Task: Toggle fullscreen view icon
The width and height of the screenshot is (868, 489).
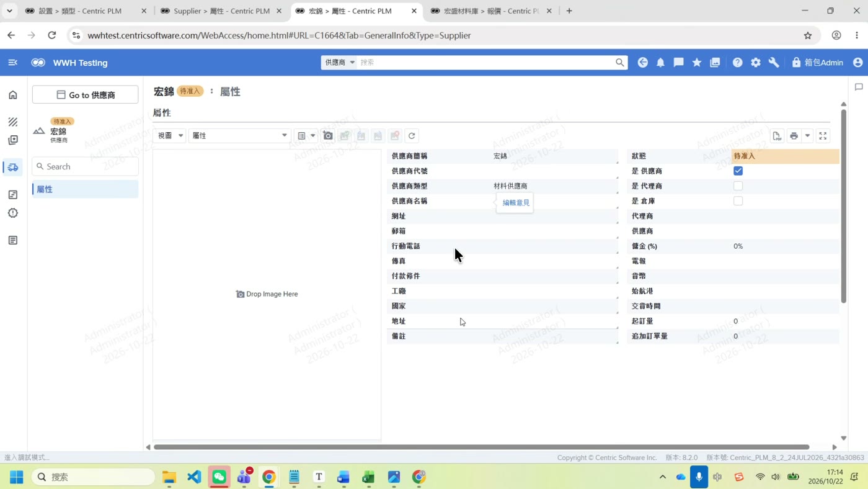Action: 823,136
